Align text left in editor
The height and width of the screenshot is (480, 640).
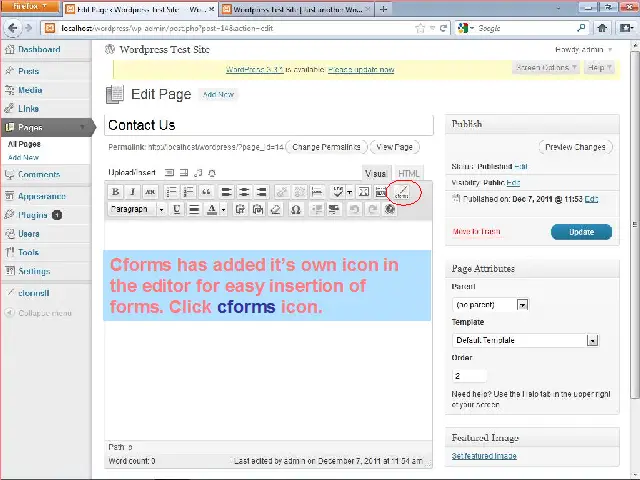pos(226,191)
